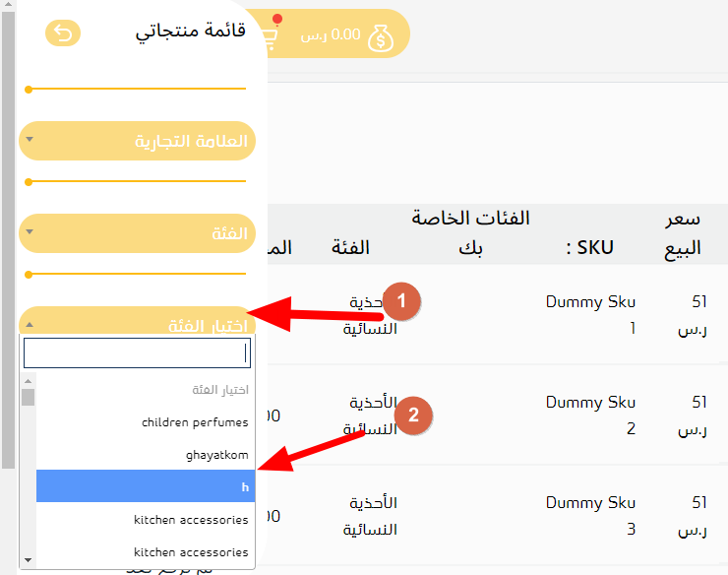728x575 pixels.
Task: Select the ghayatkom option
Action: click(146, 454)
